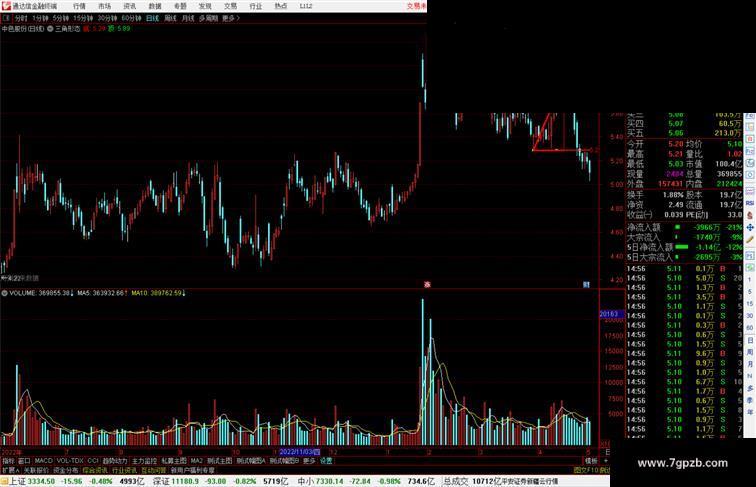Click the RSI icon in right toolbar
The height and width of the screenshot is (487, 756).
(x=750, y=203)
